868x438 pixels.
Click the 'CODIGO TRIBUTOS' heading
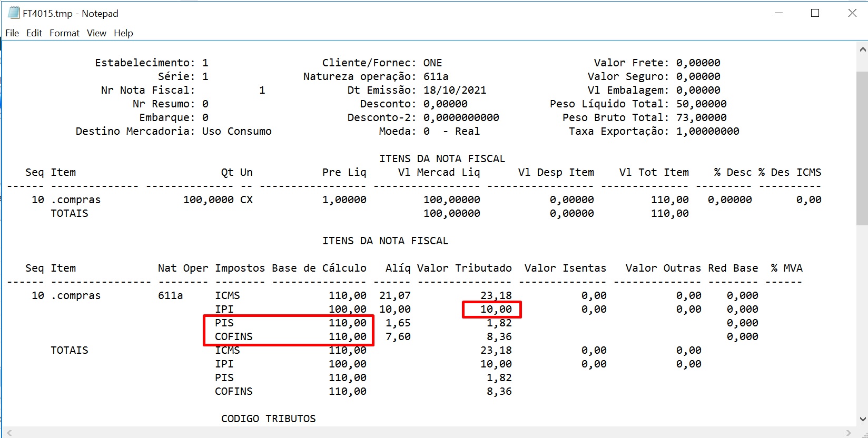pyautogui.click(x=268, y=419)
